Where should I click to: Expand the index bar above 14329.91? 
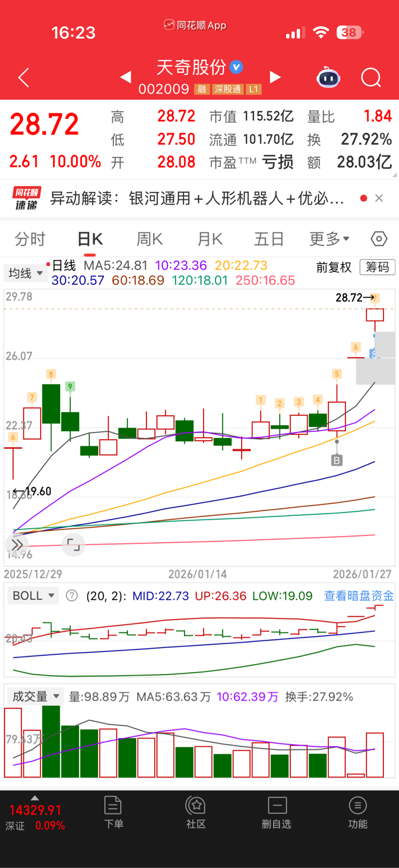pyautogui.click(x=35, y=798)
